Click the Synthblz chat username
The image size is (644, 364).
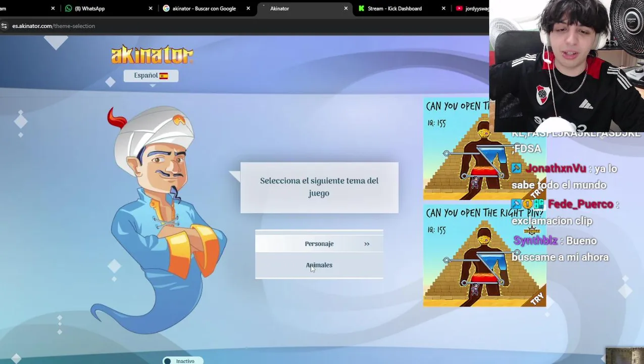[535, 241]
